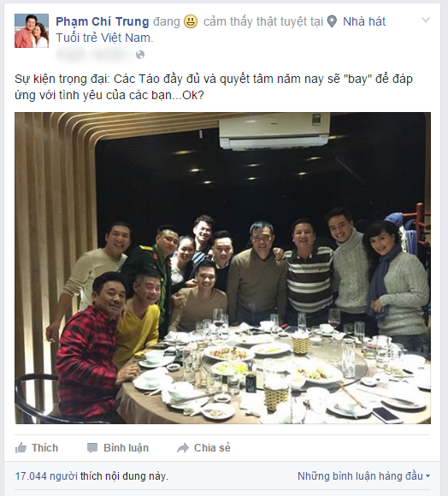Open Phạm Chí Trung profile picture
This screenshot has height=496, width=448.
point(32,31)
